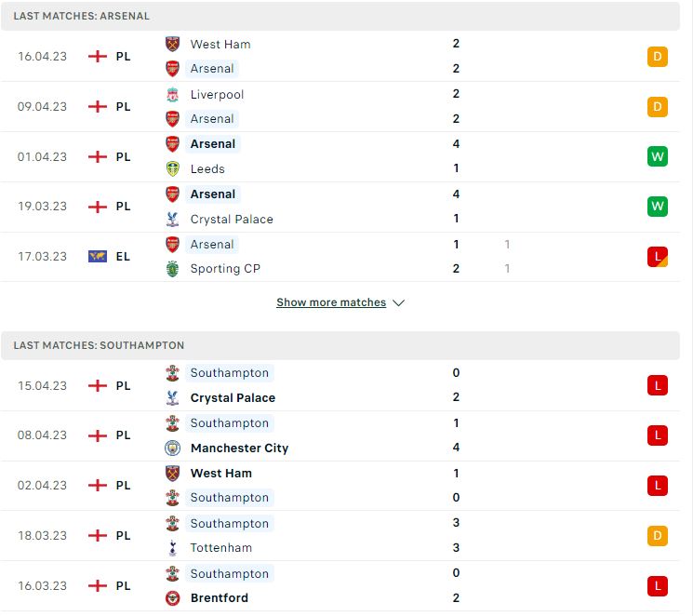Click the draw badge for Southampton vs Tottenham
Image resolution: width=693 pixels, height=616 pixels.
(x=658, y=536)
